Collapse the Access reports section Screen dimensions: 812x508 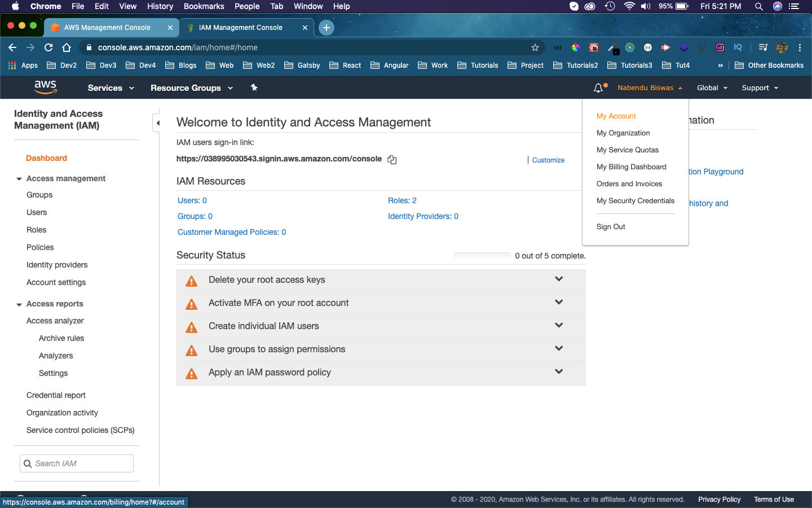pos(19,304)
